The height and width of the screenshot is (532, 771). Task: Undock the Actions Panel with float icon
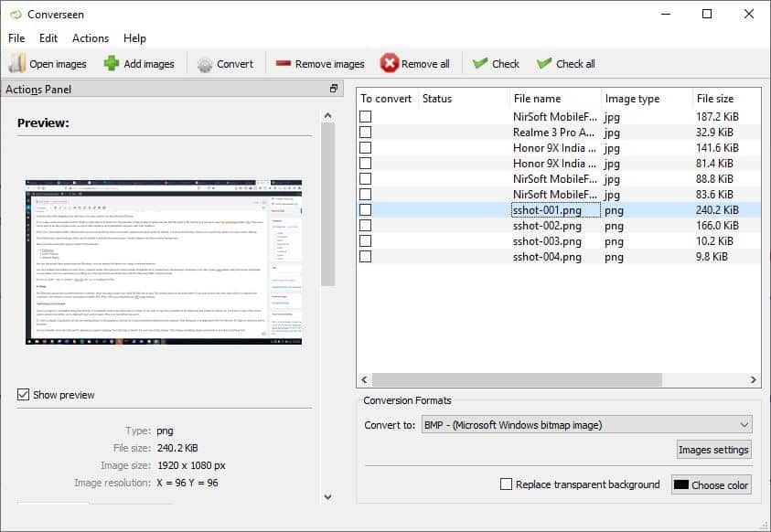pos(334,89)
